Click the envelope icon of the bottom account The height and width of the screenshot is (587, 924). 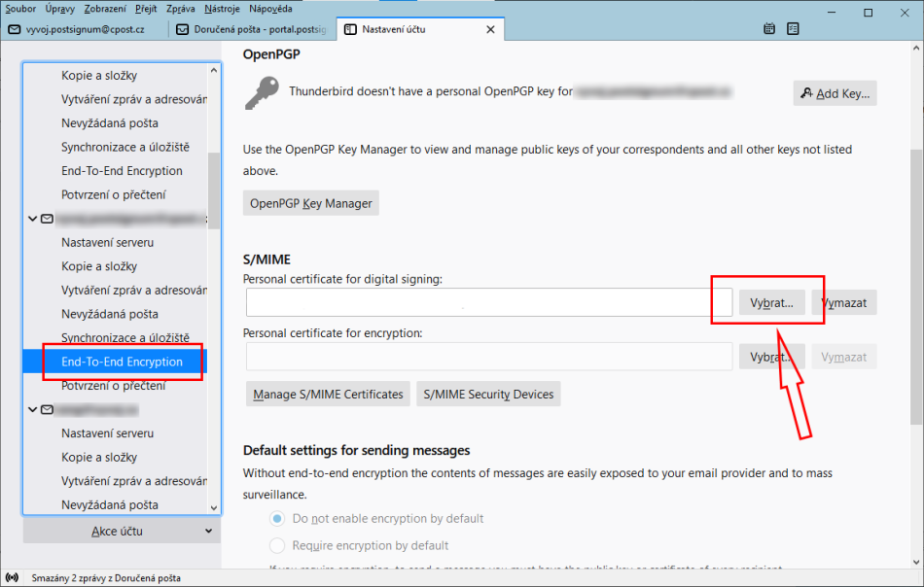coord(45,409)
